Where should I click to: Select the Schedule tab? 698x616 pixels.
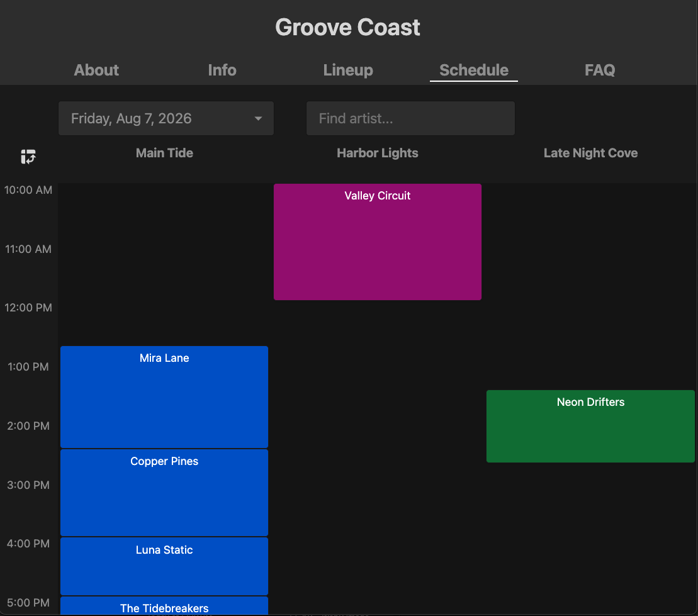pos(474,70)
